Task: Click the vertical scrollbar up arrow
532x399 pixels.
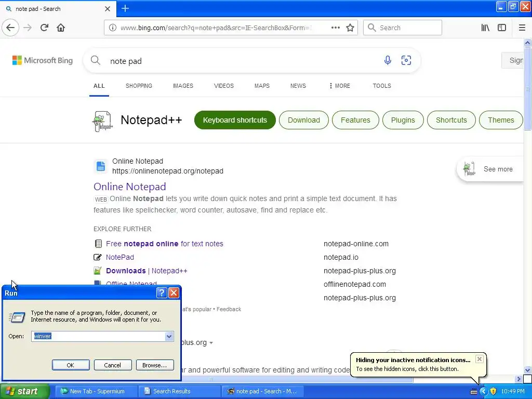Action: pos(527,43)
